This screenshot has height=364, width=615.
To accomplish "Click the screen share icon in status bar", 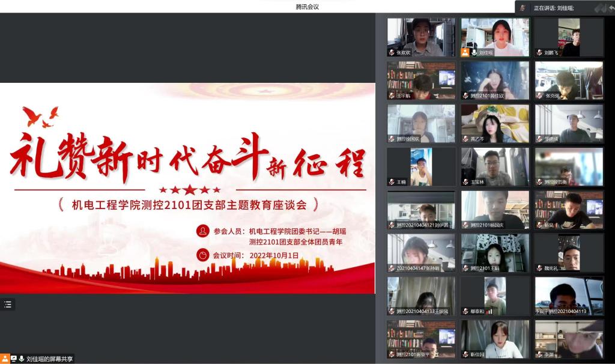I will pos(13,359).
